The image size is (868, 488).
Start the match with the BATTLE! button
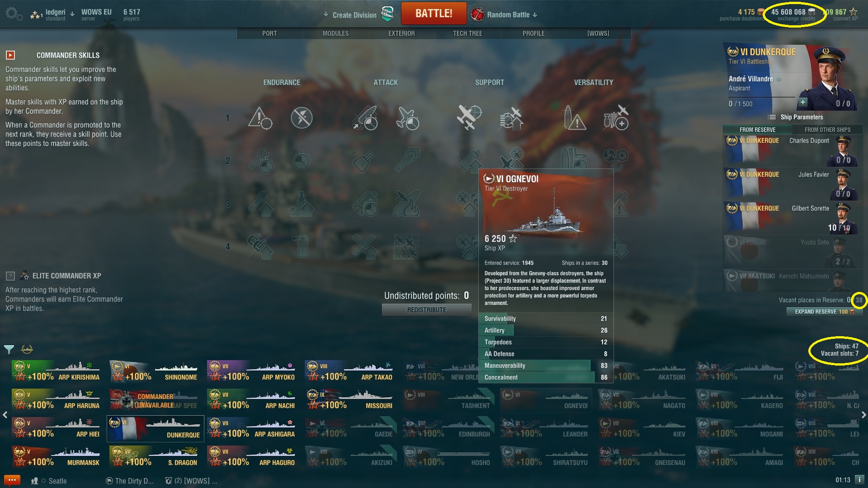pyautogui.click(x=434, y=14)
